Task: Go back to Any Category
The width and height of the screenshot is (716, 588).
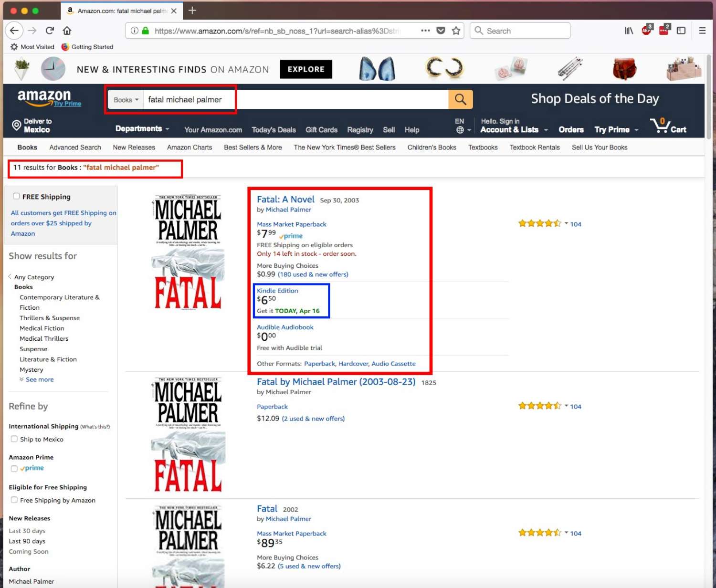Action: (34, 277)
